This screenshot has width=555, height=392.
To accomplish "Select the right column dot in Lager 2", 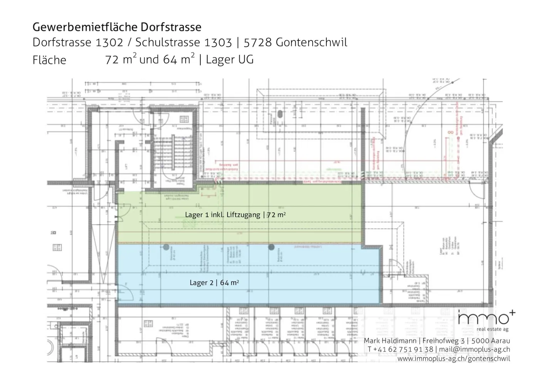I will tap(271, 247).
